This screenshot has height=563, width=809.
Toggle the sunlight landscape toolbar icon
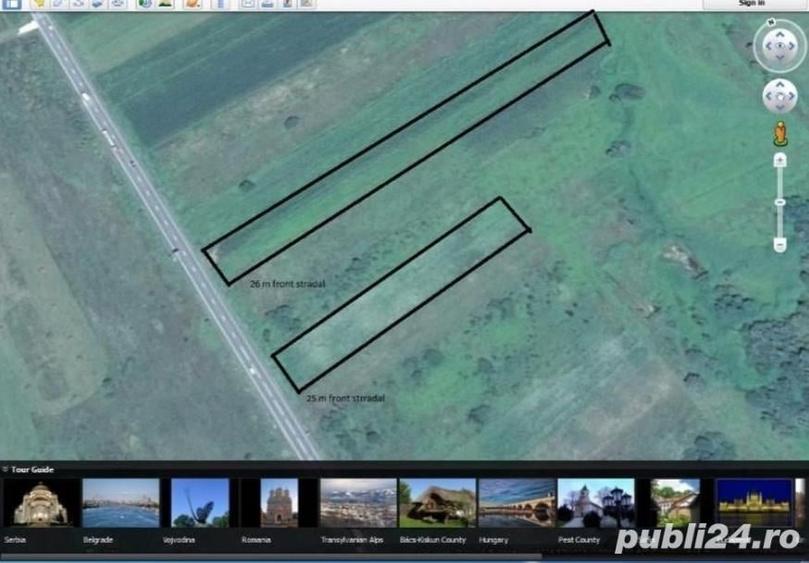165,4
